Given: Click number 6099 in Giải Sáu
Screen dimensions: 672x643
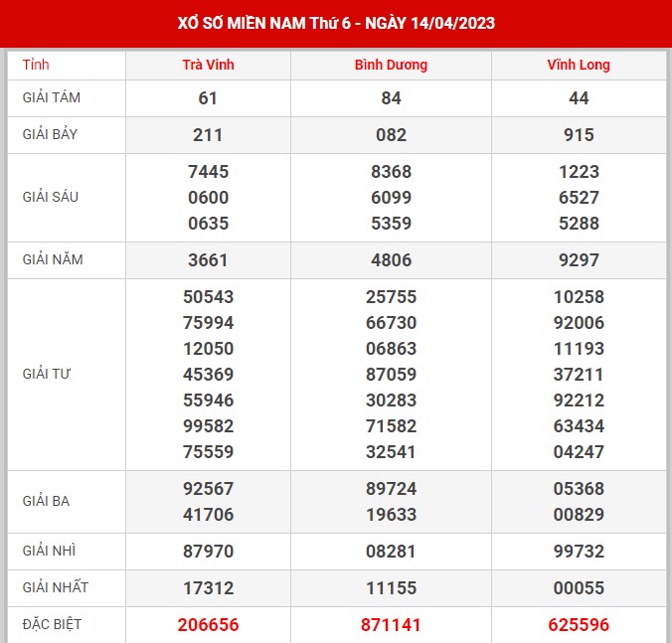Looking at the screenshot, I should pos(392,198).
